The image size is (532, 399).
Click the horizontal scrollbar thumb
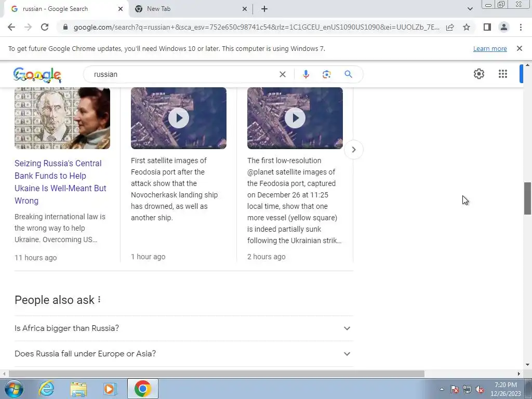[x=217, y=374]
